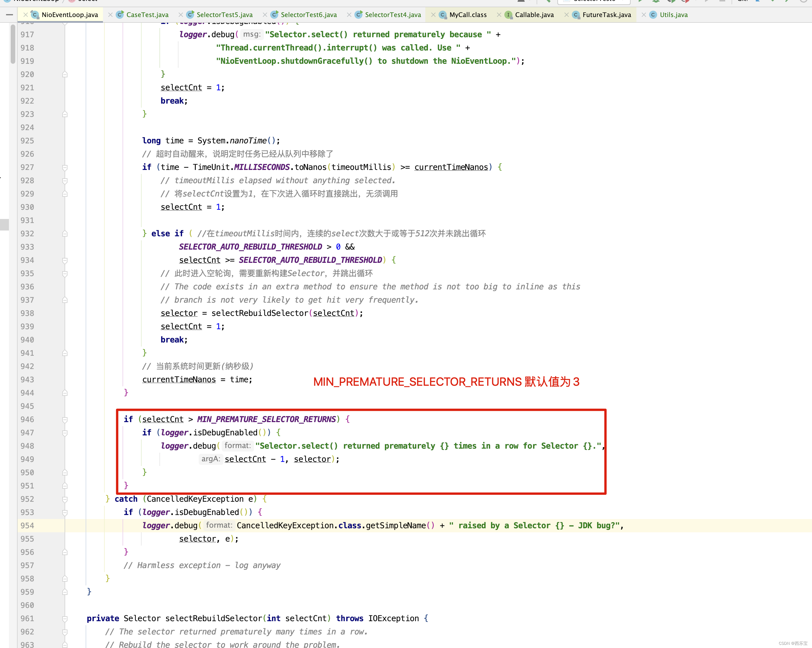Click the Callable.java interface icon
The image size is (812, 648).
pyautogui.click(x=508, y=15)
